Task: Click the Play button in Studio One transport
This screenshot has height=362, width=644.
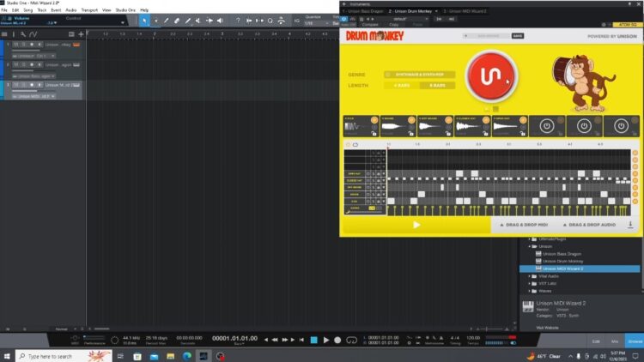Action: click(326, 340)
